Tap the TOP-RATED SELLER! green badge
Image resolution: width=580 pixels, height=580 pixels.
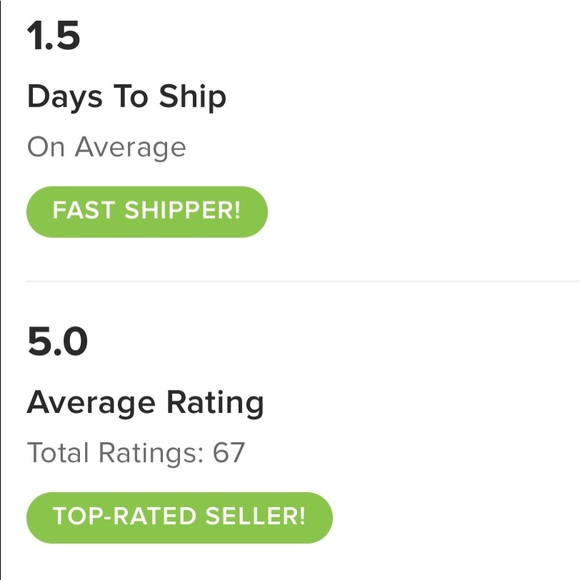pos(179,517)
